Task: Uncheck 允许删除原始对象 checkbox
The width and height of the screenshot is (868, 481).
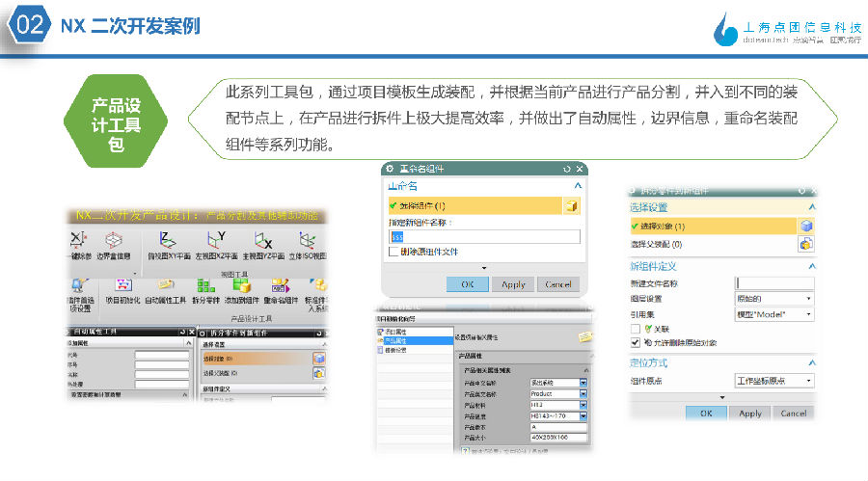Action: click(x=634, y=342)
